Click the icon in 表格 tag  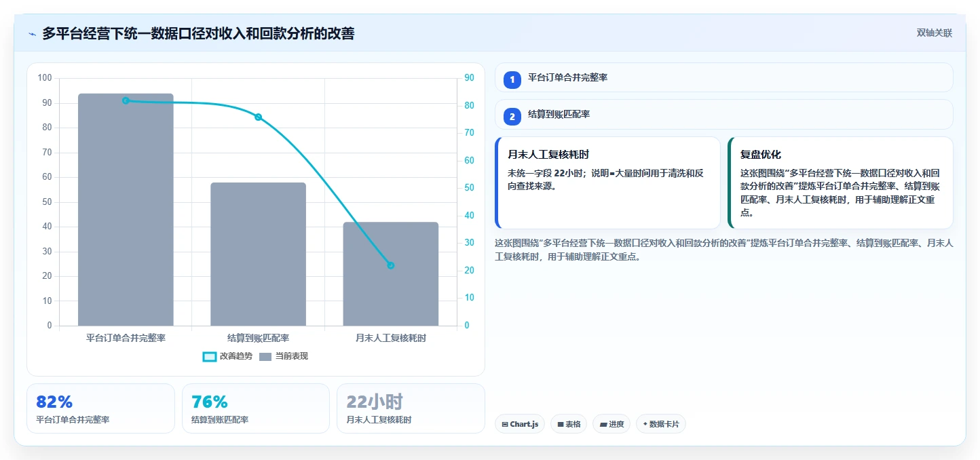tap(561, 424)
